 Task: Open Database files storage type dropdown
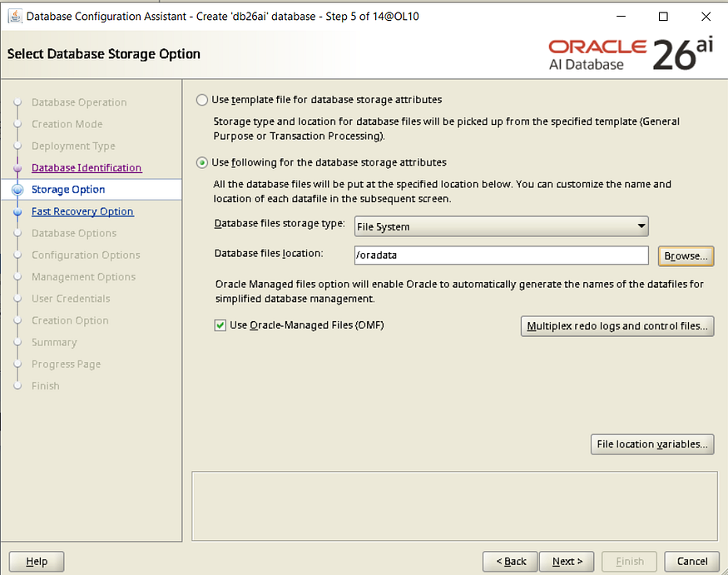[501, 226]
